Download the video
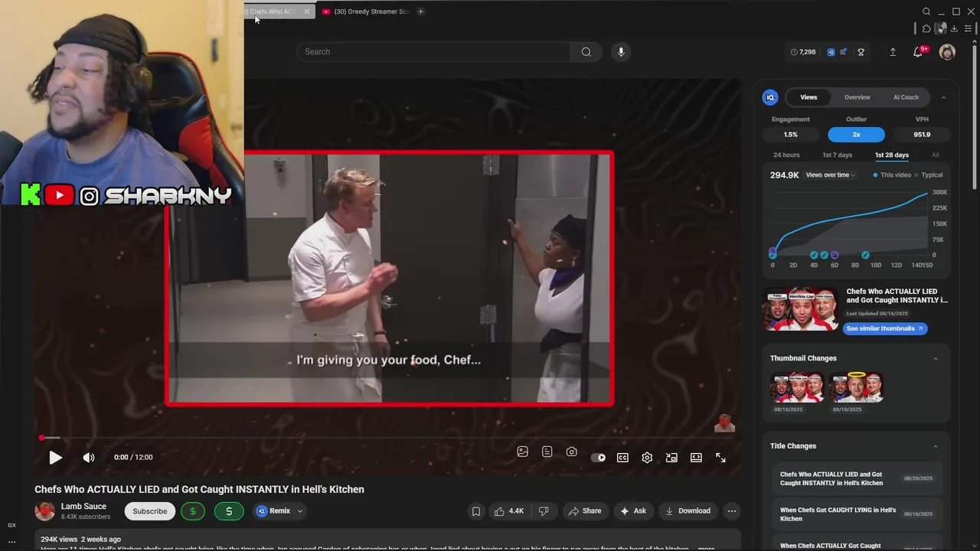 688,511
